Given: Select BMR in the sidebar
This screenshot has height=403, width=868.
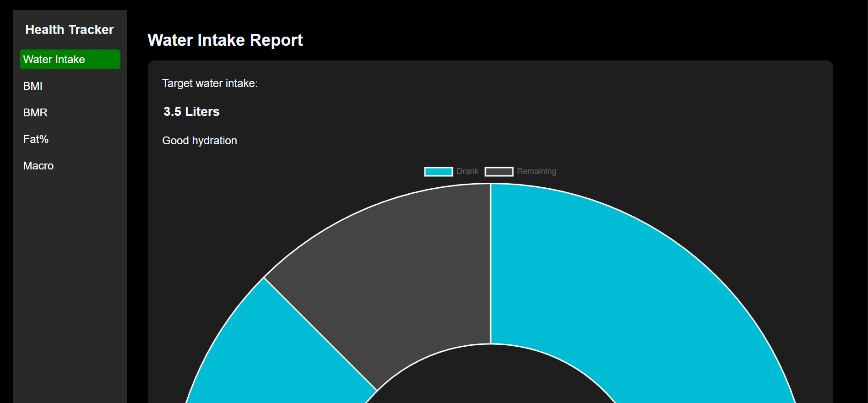Looking at the screenshot, I should (35, 113).
